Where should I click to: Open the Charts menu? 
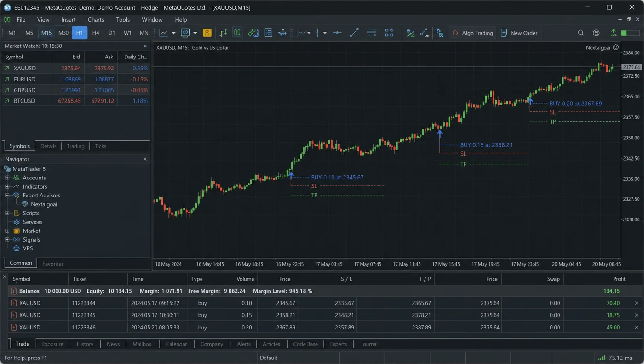tap(96, 20)
